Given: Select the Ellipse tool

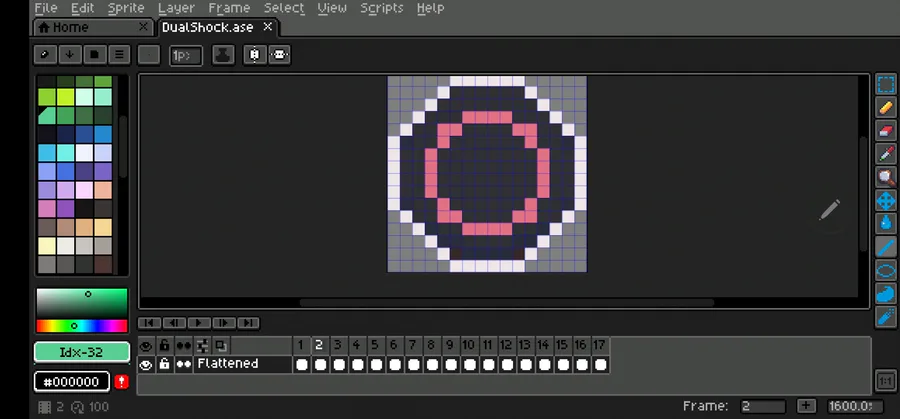Looking at the screenshot, I should (x=886, y=270).
